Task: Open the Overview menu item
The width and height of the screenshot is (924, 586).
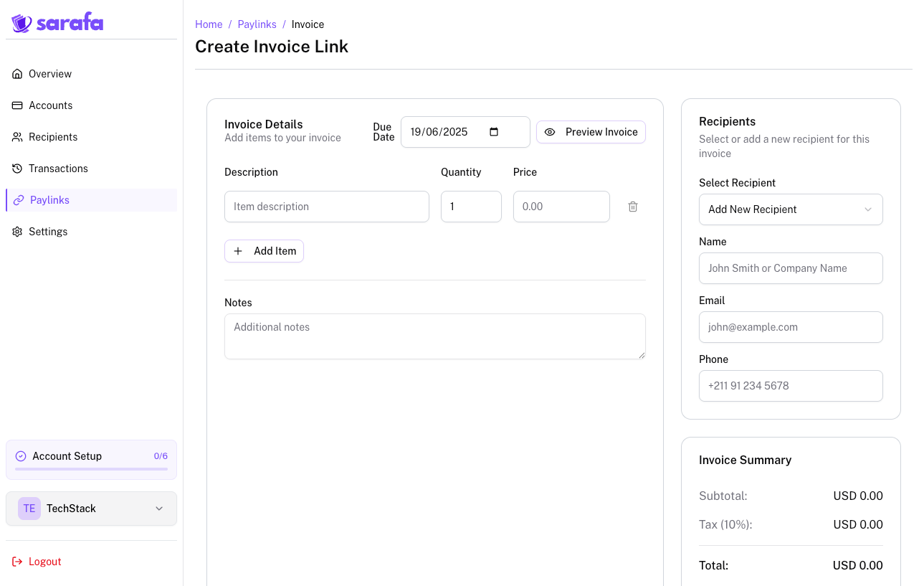Action: [x=91, y=74]
